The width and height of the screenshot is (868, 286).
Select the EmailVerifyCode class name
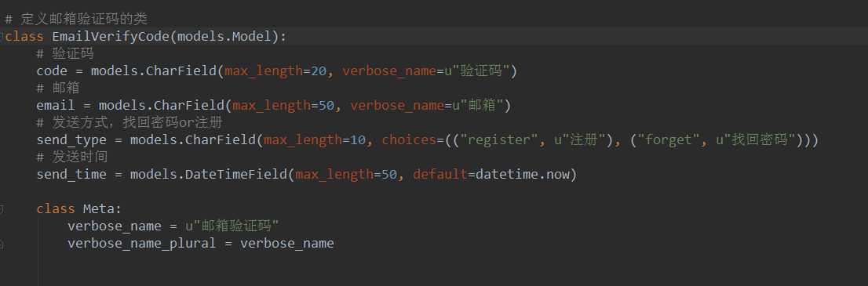tap(111, 37)
